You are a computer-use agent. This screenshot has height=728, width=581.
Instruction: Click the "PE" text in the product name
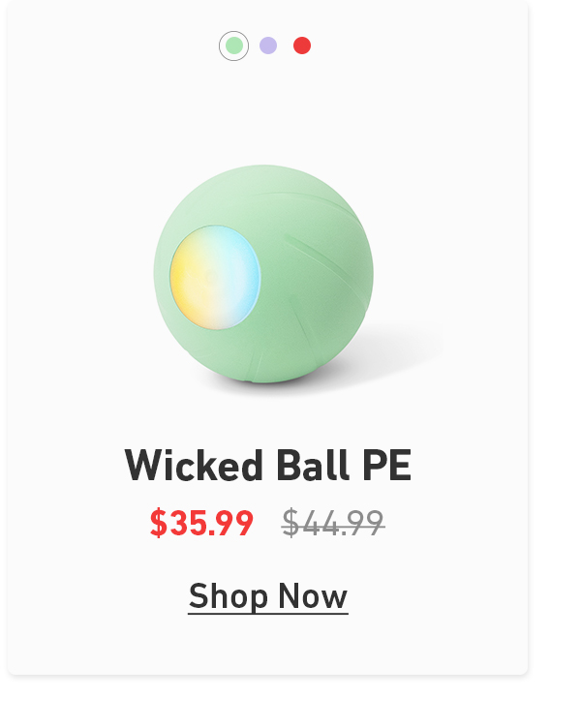click(x=387, y=466)
